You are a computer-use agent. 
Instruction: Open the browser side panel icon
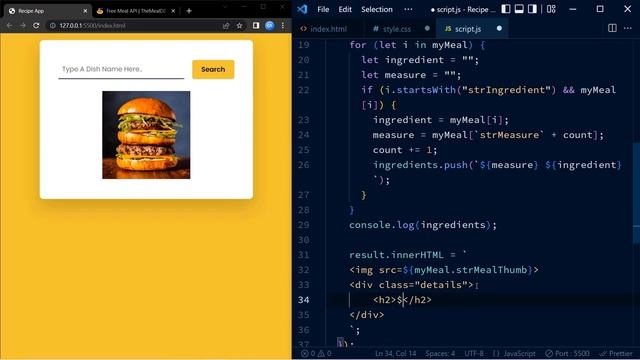coord(256,25)
